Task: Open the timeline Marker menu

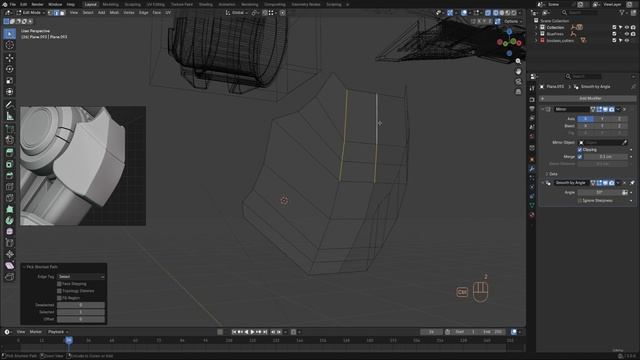Action: coord(36,332)
